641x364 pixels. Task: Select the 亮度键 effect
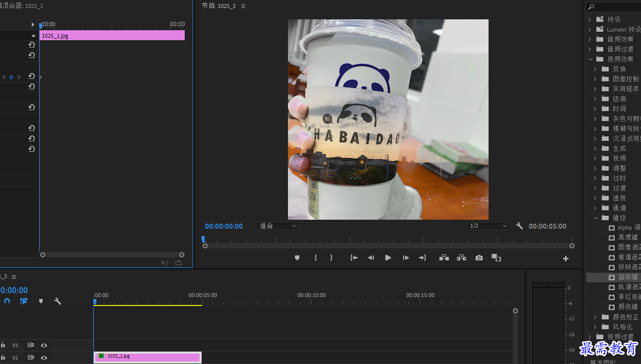tap(628, 238)
